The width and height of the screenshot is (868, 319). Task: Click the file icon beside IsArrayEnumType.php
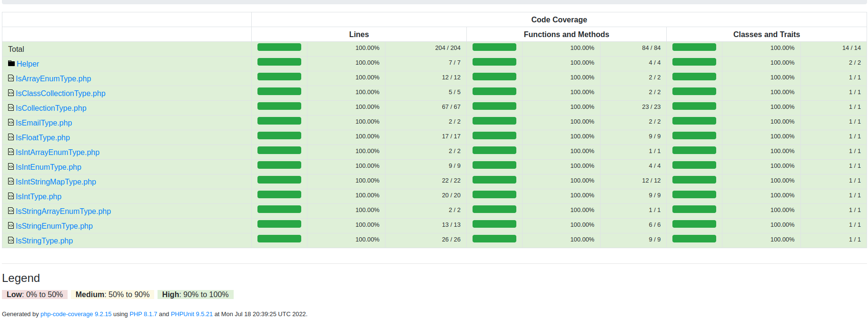tap(11, 78)
